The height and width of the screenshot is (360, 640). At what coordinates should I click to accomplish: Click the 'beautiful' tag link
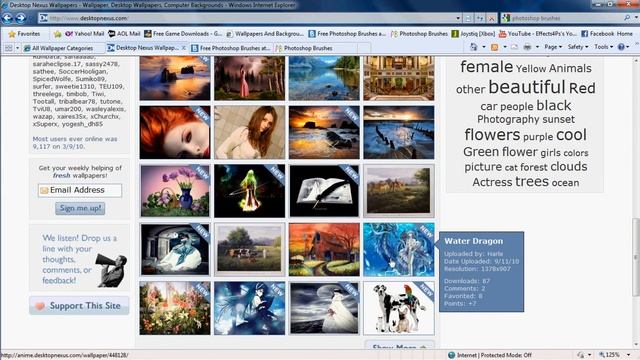point(527,87)
